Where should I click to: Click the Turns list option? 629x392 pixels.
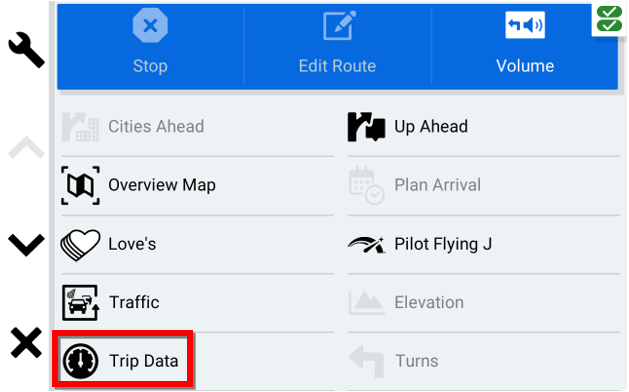click(484, 361)
